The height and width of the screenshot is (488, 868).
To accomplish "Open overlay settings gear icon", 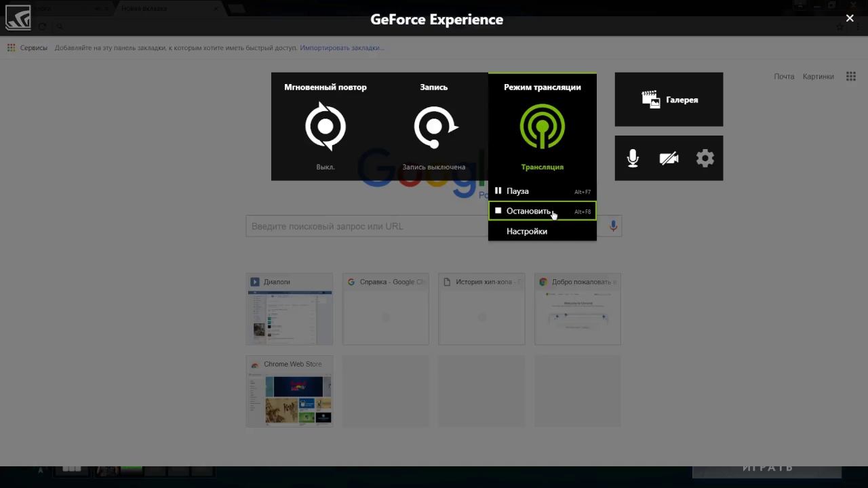I will pyautogui.click(x=705, y=159).
